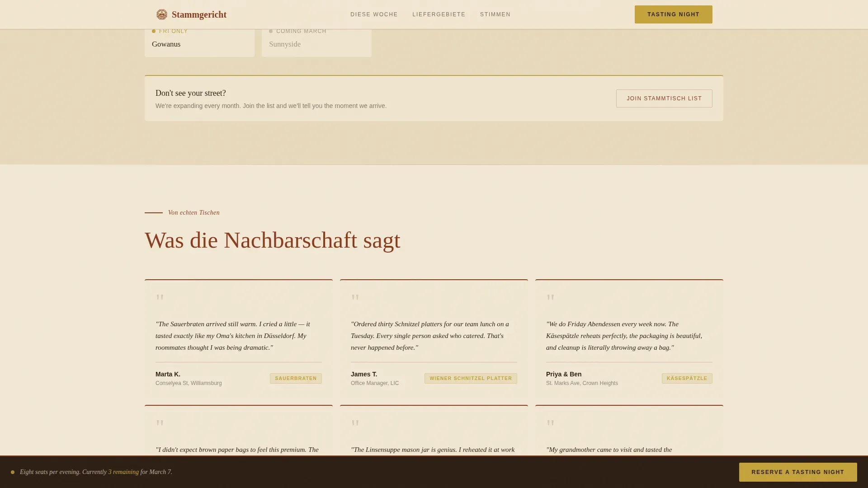
Task: Click Marta's Sauerbraten testimonial quote text
Action: coord(233,336)
